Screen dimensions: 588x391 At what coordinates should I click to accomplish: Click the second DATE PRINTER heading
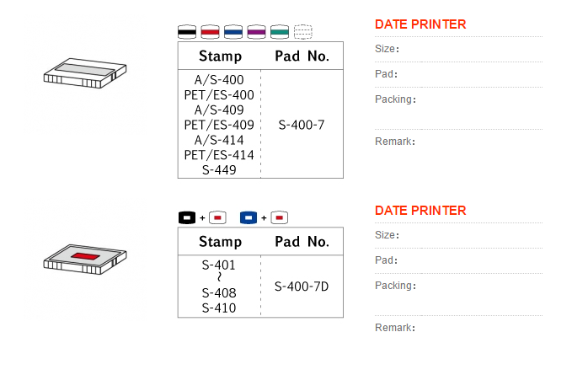420,211
